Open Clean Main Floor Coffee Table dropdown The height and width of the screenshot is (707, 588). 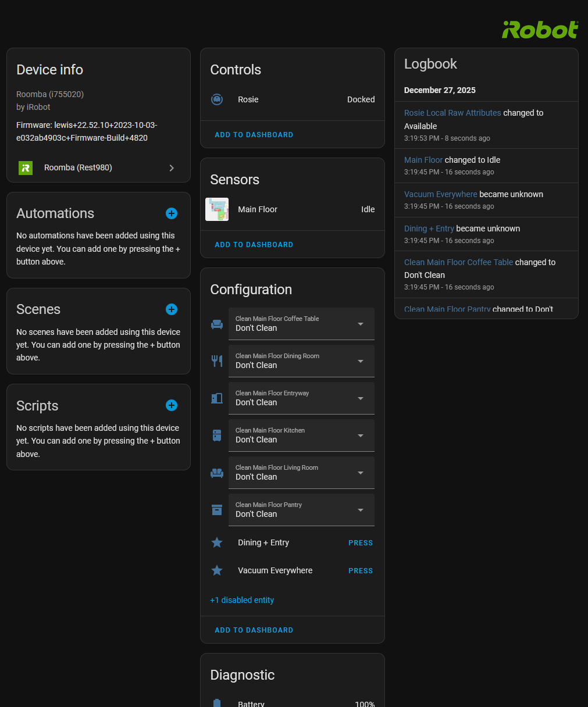(x=301, y=324)
